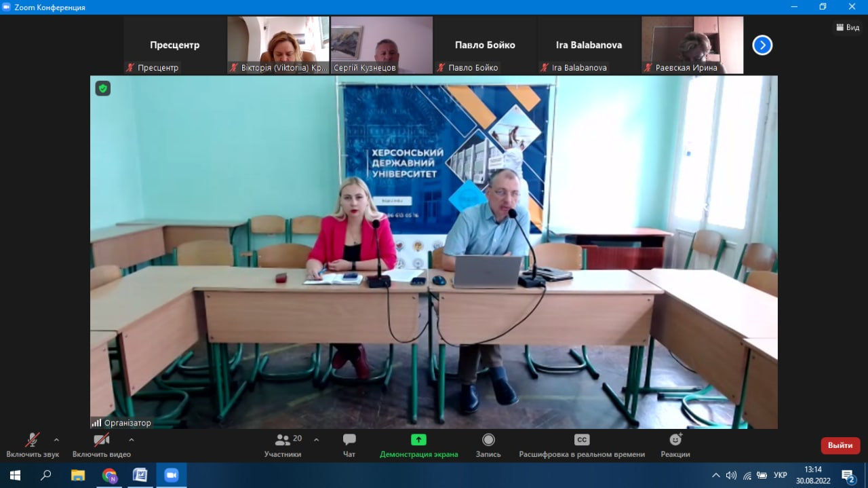Show hidden tray icons arrow
868x488 pixels.
(715, 475)
